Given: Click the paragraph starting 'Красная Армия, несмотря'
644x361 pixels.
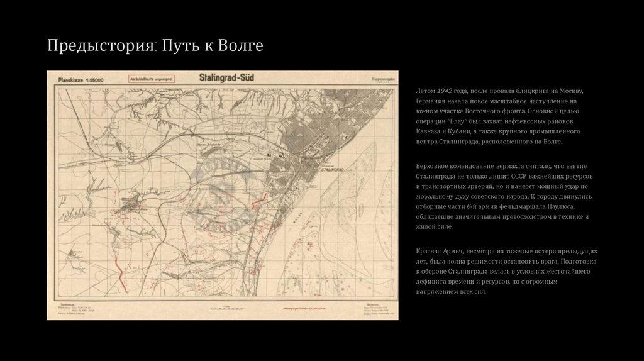Looking at the screenshot, I should 506,271.
